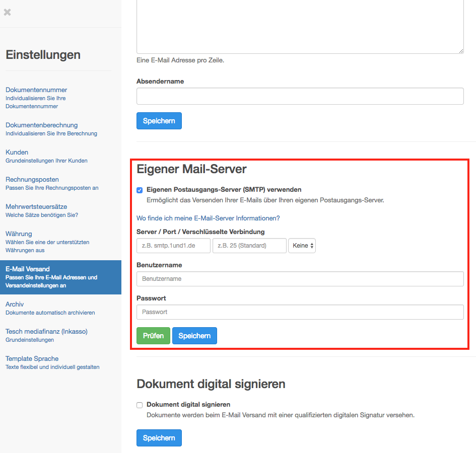Click into the Passwort input field

pyautogui.click(x=300, y=312)
